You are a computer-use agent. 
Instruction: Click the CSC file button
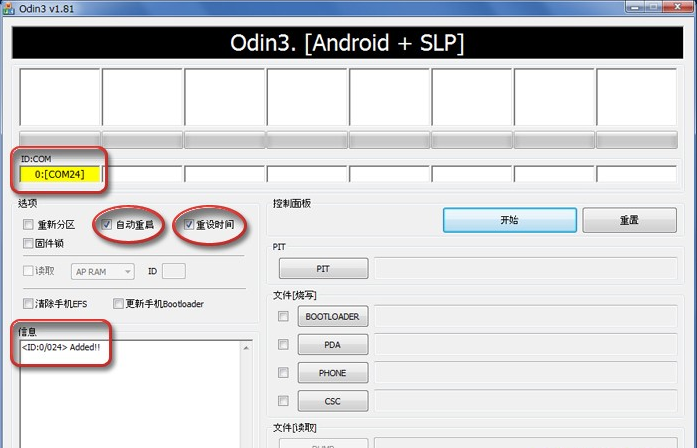tap(333, 401)
